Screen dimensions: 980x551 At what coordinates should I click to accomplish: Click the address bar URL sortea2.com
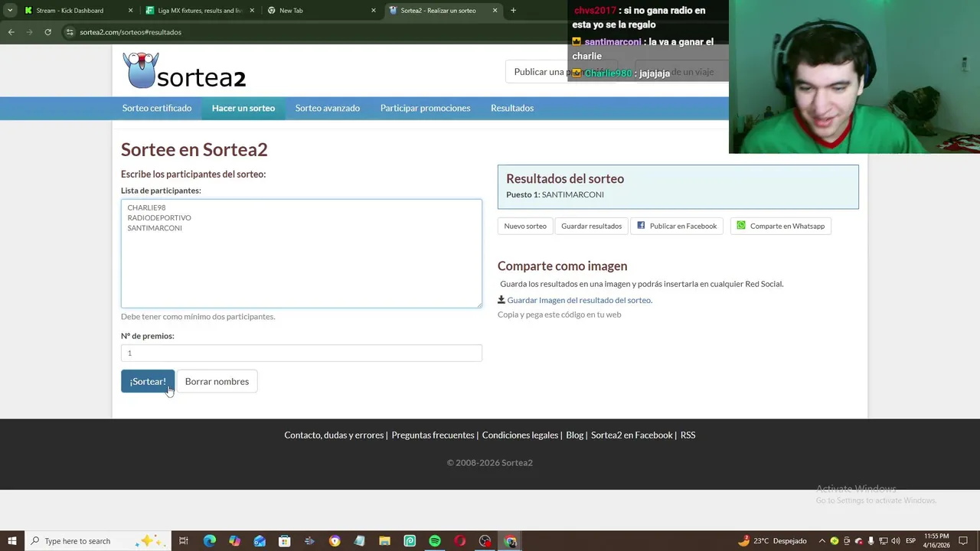pyautogui.click(x=130, y=32)
